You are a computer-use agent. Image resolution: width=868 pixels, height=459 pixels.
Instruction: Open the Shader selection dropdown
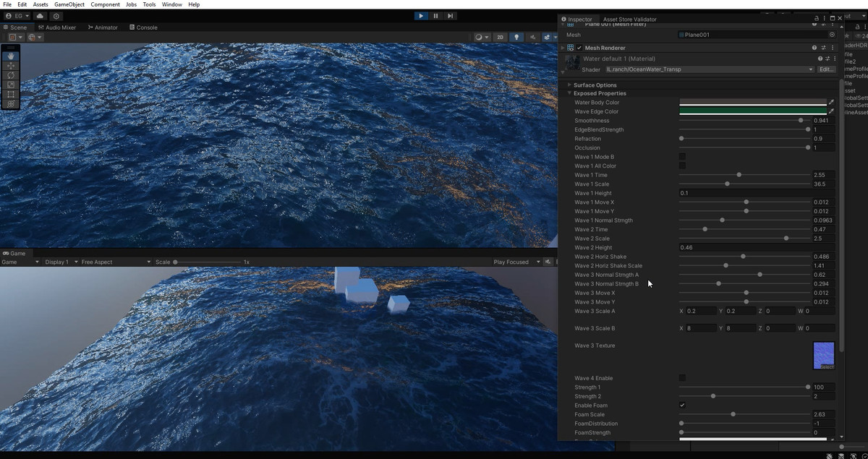pyautogui.click(x=710, y=69)
